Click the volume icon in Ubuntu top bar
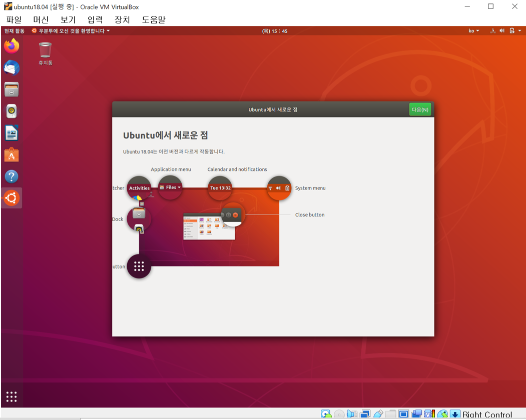526x420 pixels. point(502,31)
